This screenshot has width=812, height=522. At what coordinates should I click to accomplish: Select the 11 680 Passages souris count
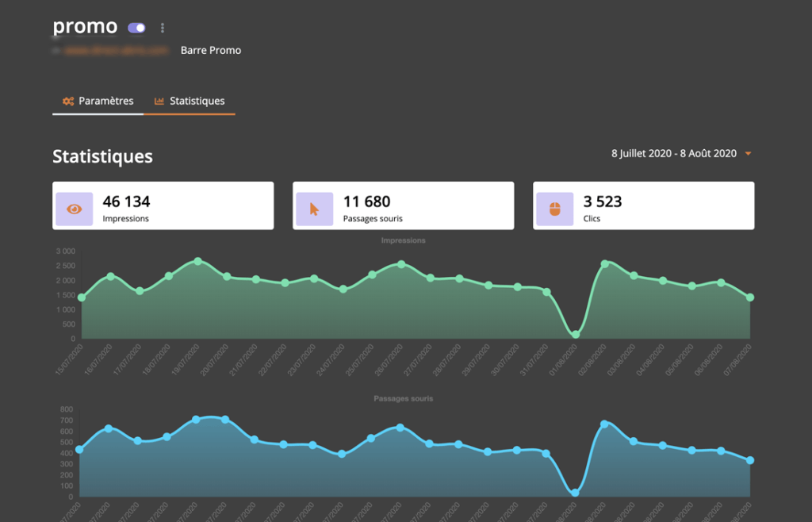[x=366, y=202]
